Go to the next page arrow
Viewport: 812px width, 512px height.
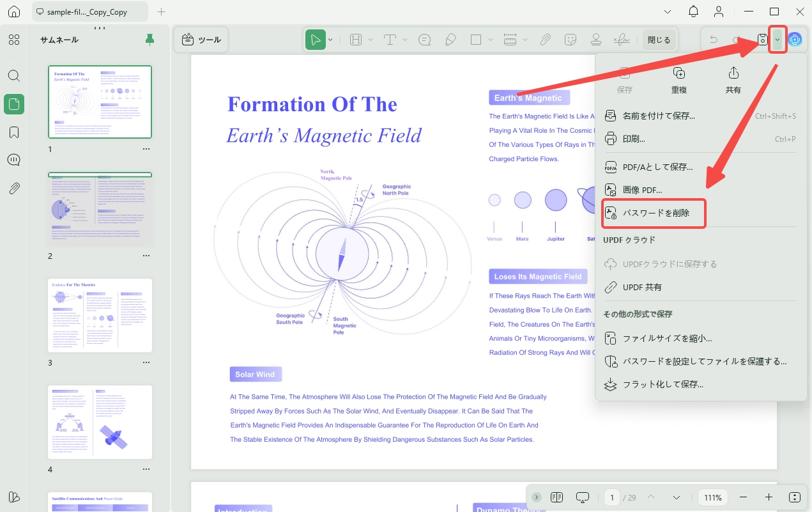[x=676, y=497]
